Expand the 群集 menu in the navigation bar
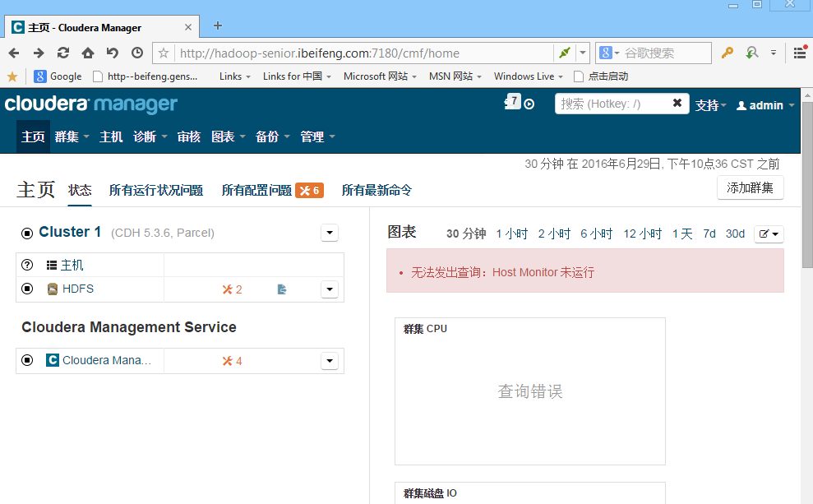 pos(72,136)
